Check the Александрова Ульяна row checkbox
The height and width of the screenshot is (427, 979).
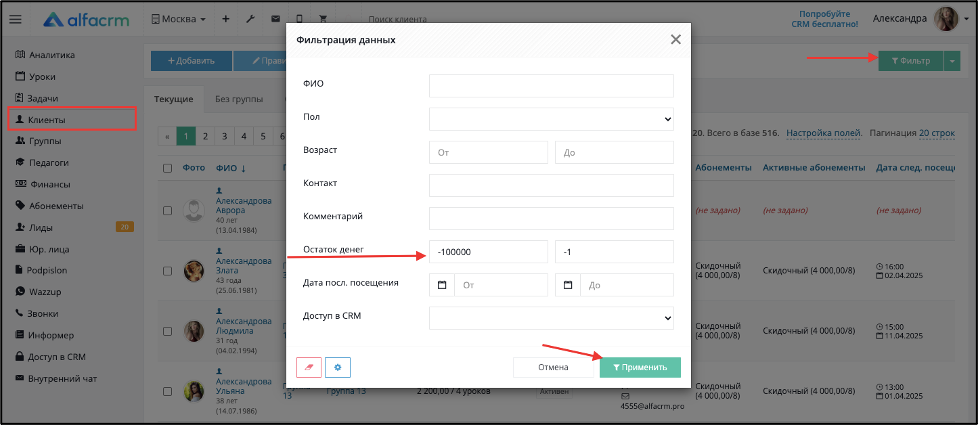click(167, 391)
